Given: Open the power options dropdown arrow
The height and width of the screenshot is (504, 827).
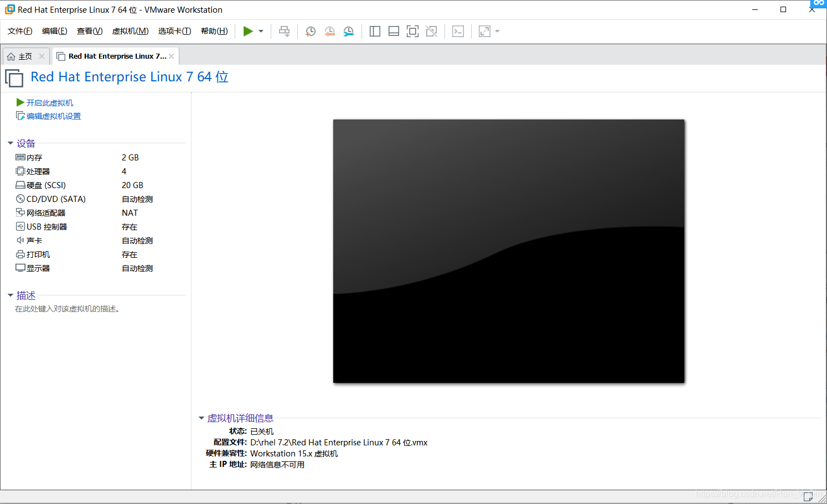Looking at the screenshot, I should tap(261, 31).
